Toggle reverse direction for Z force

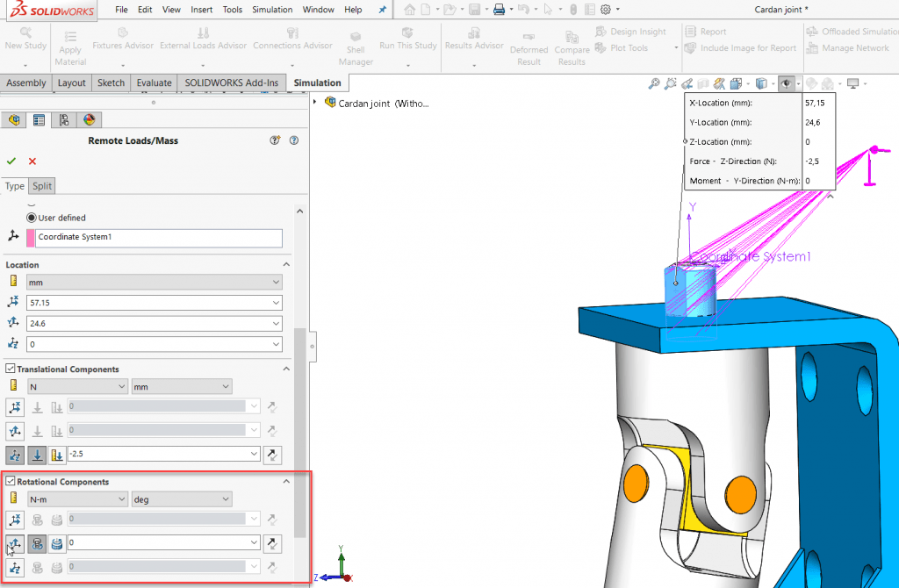tap(272, 455)
